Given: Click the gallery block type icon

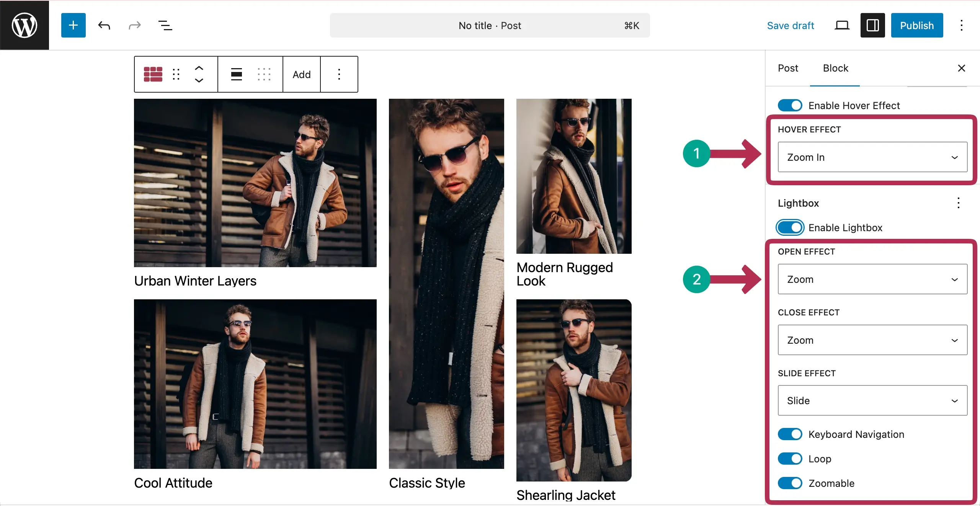Looking at the screenshot, I should point(153,74).
